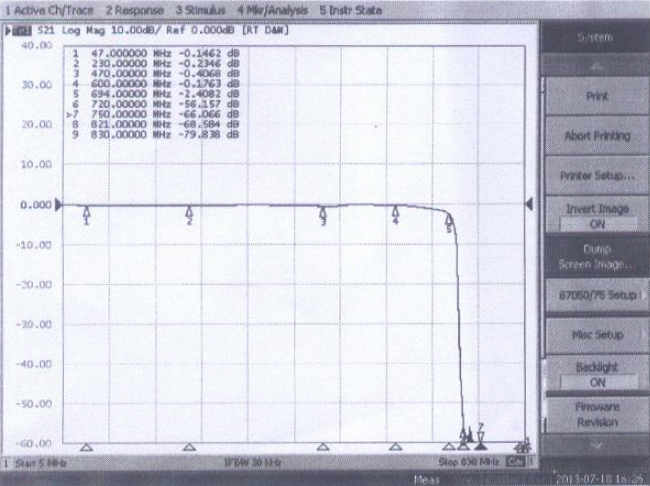Click the Print softkey

click(x=597, y=96)
